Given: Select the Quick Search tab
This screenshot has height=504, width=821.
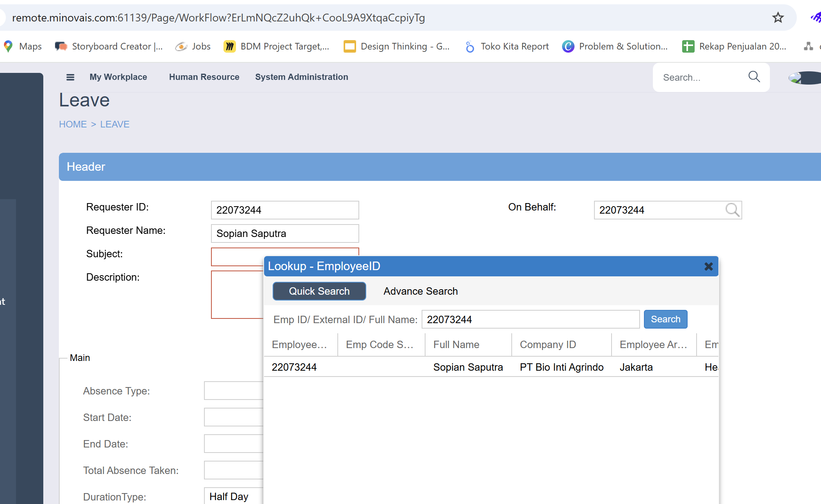Looking at the screenshot, I should click(x=319, y=291).
